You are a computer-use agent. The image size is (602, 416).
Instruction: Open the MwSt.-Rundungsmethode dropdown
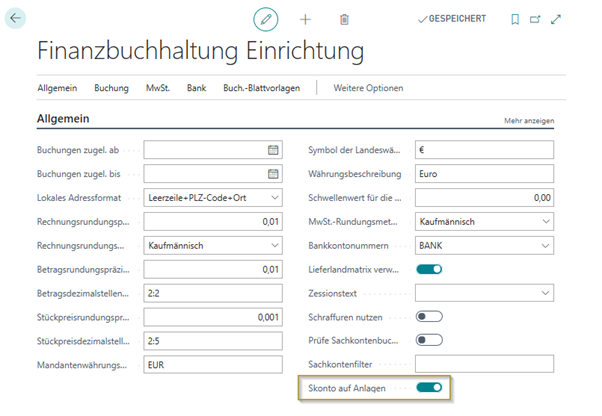point(545,221)
